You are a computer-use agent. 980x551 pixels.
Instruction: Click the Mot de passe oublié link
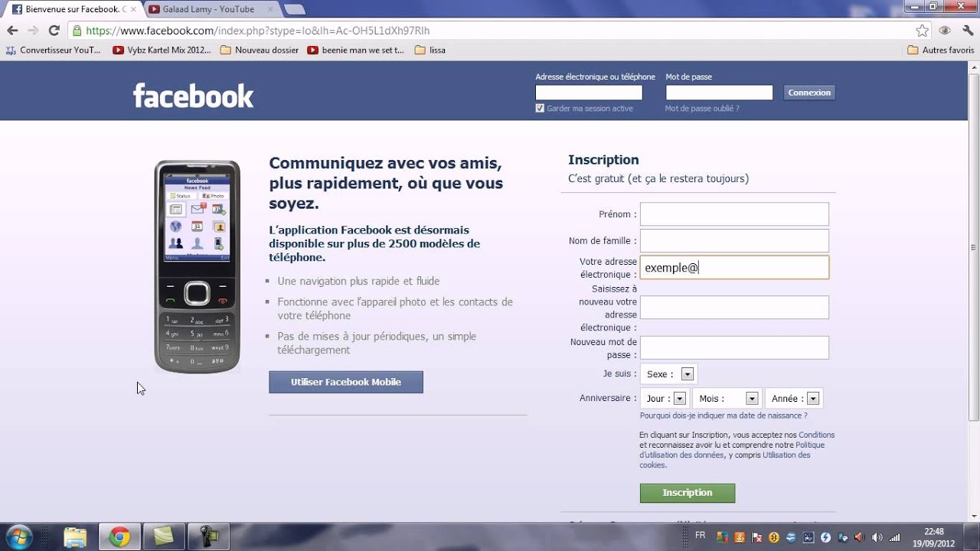pyautogui.click(x=702, y=109)
